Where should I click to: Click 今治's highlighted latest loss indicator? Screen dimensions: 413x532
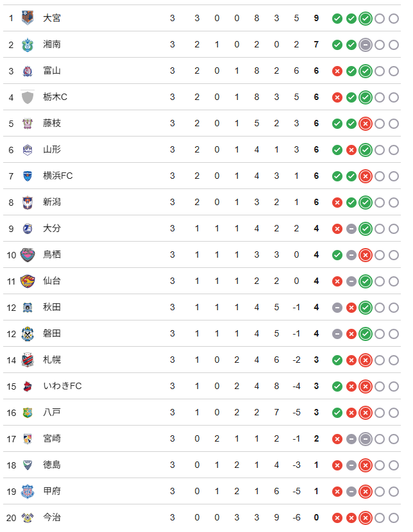tap(366, 518)
